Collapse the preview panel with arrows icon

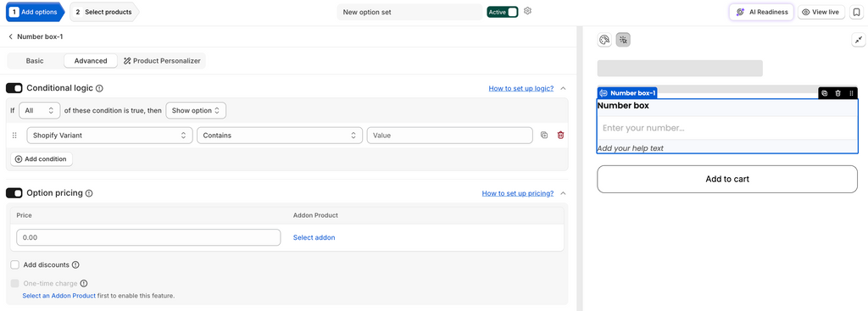click(858, 40)
